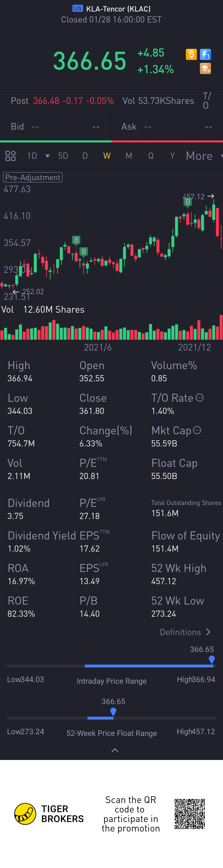223x868 pixels.
Task: Open the chart layout grid icon
Action: 11,156
